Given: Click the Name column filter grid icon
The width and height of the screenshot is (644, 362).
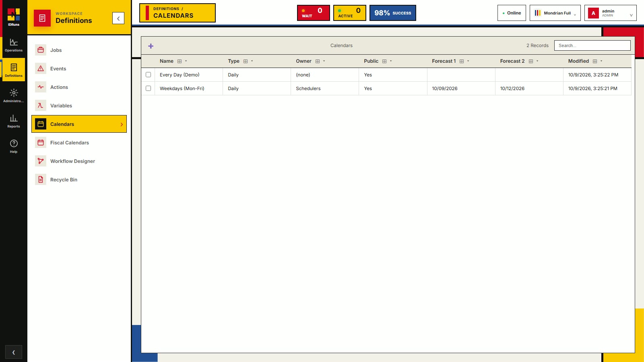Looking at the screenshot, I should (x=180, y=61).
